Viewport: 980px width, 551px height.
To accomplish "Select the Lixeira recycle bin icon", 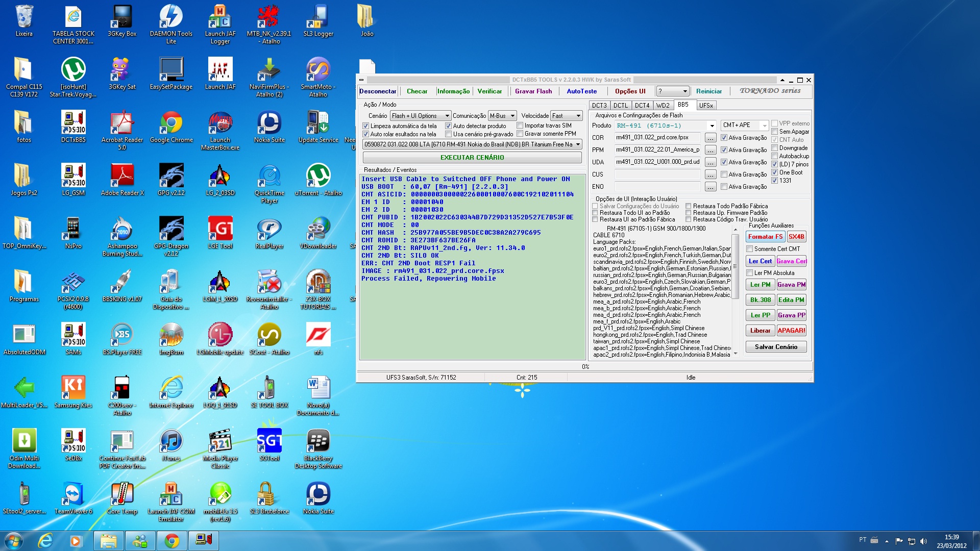I will (24, 21).
